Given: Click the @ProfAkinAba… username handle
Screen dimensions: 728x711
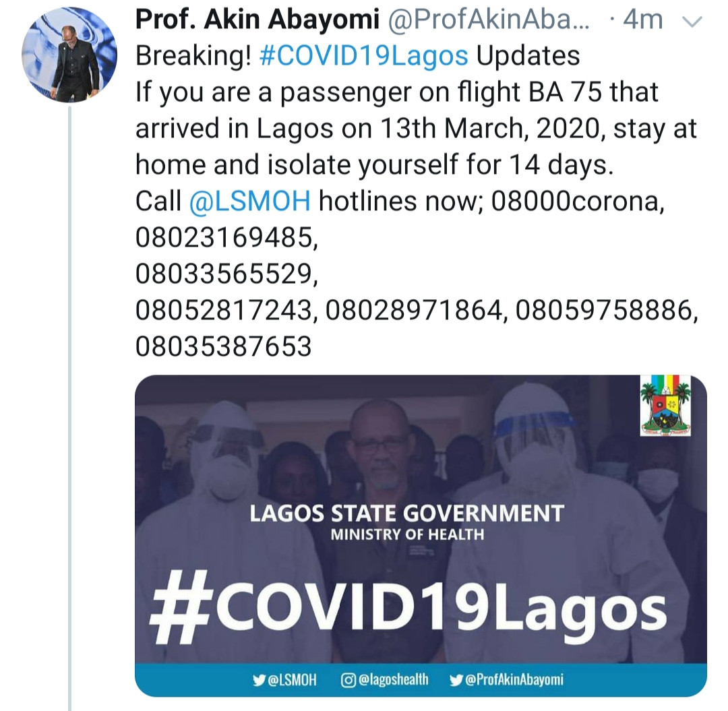Looking at the screenshot, I should point(491,20).
